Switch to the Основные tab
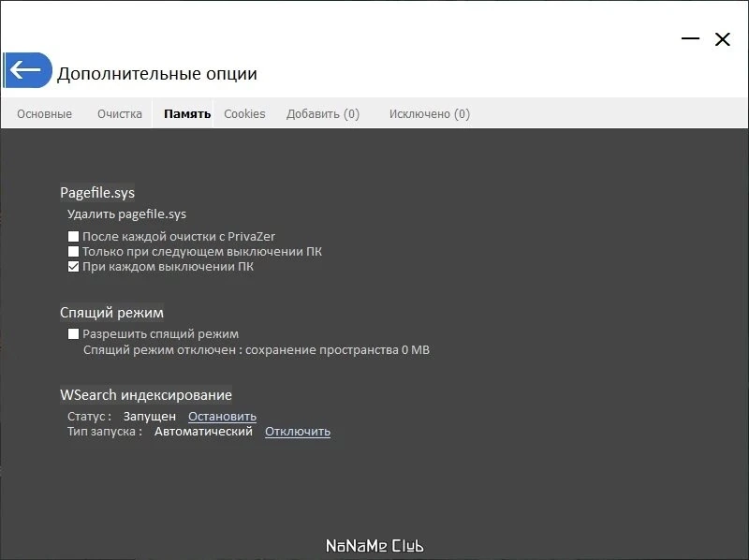This screenshot has width=749, height=560. tap(44, 113)
